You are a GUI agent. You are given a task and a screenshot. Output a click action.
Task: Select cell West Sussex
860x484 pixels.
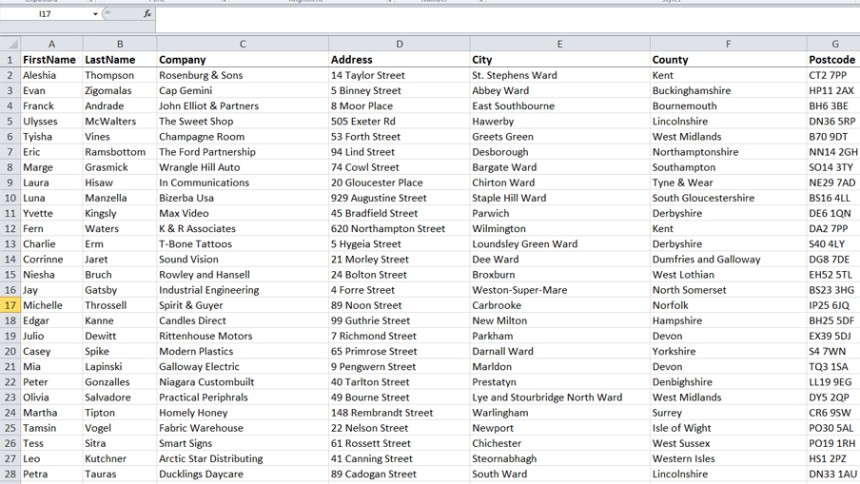728,444
